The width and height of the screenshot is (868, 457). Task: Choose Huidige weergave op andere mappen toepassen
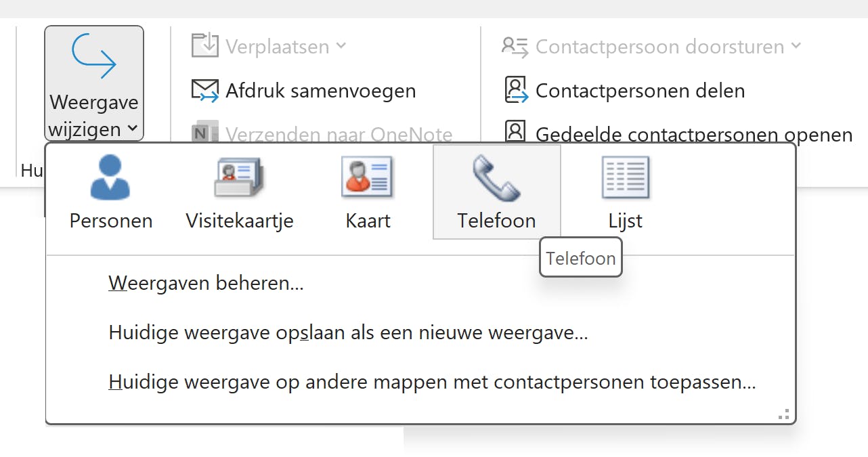click(x=432, y=381)
